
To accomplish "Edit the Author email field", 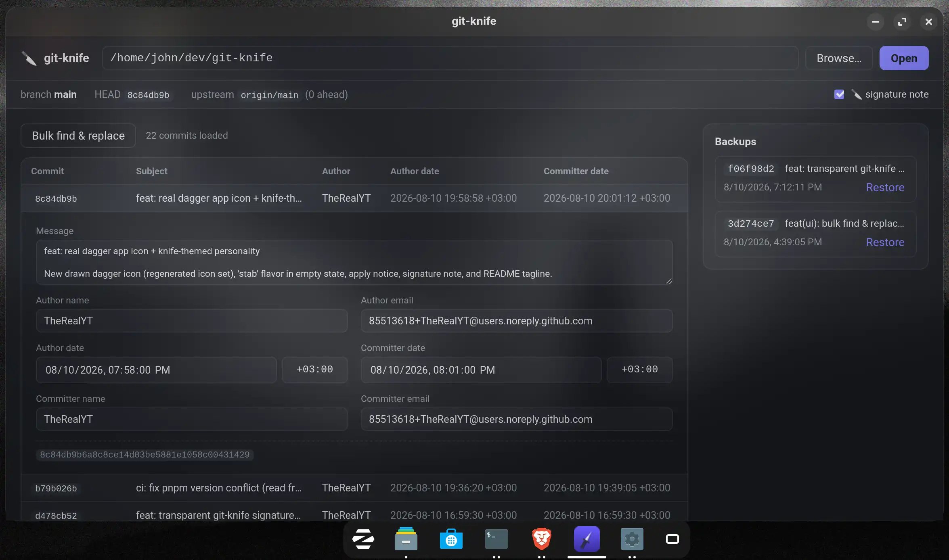I will [517, 321].
